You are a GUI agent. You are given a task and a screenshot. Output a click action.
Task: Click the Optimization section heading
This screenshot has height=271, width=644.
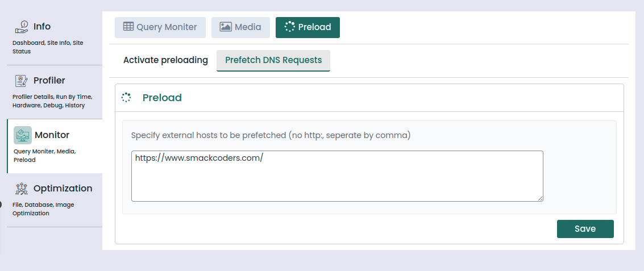pyautogui.click(x=63, y=189)
